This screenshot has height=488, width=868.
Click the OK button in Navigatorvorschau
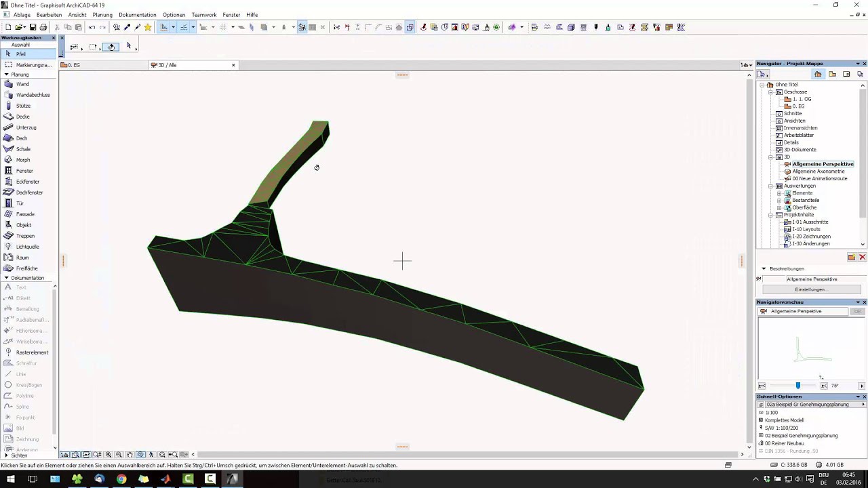tap(858, 312)
